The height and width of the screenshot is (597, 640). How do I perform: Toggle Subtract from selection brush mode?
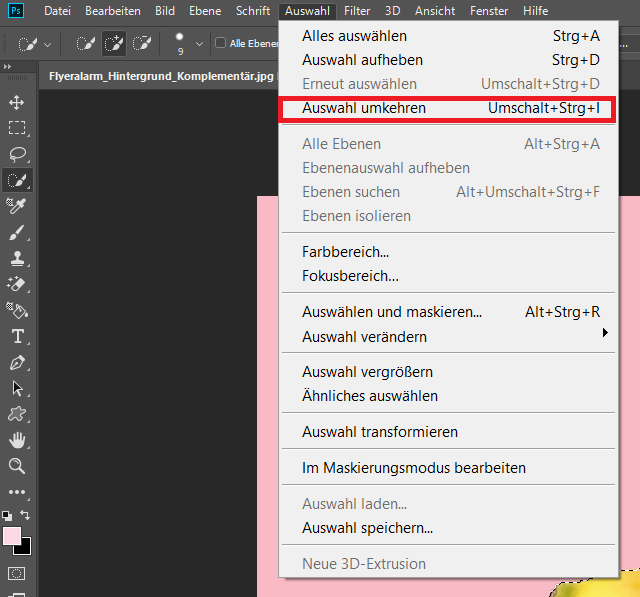click(x=142, y=44)
